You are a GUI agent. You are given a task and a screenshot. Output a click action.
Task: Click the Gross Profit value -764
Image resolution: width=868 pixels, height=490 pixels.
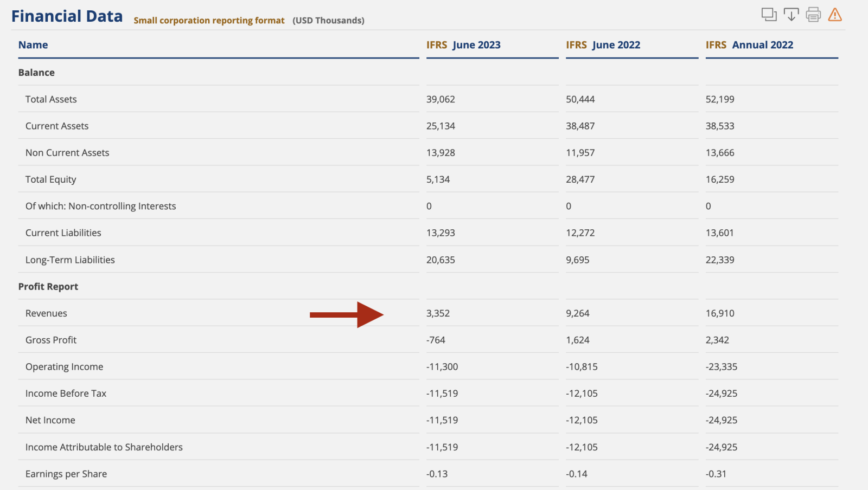pos(436,340)
